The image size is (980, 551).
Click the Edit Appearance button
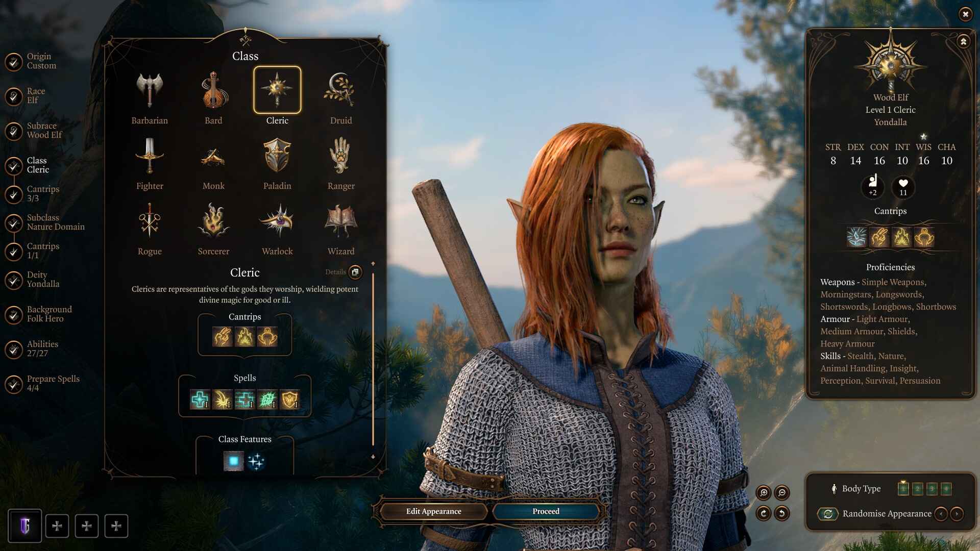[x=433, y=511]
